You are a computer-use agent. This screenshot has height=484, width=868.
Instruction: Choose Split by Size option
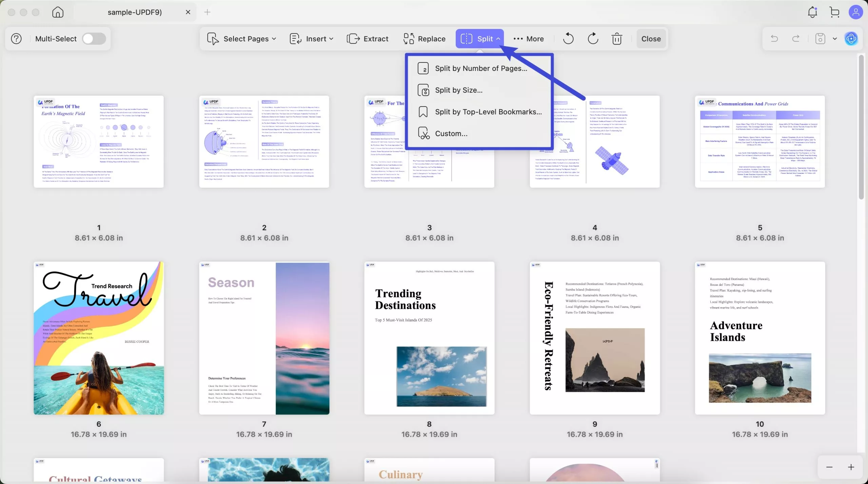[458, 90]
